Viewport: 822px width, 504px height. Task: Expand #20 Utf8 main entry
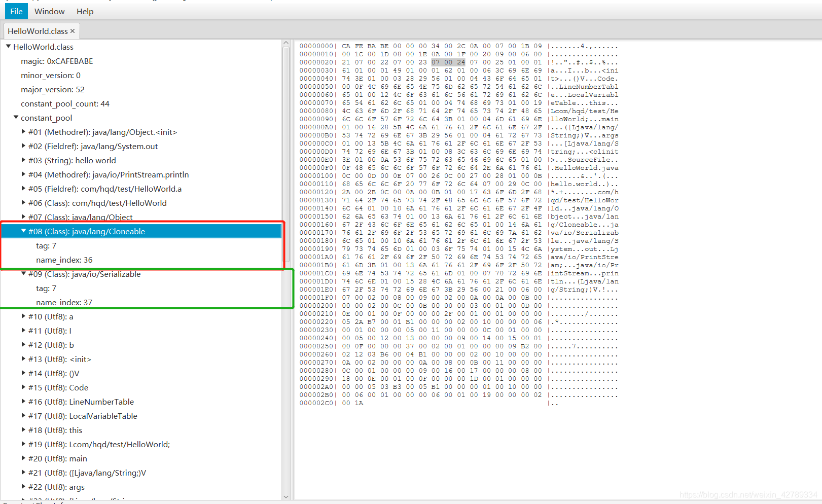23,458
